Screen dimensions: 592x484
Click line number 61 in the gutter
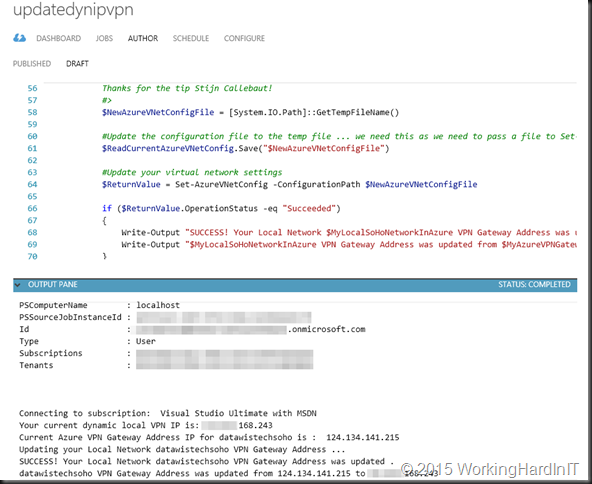click(32, 148)
